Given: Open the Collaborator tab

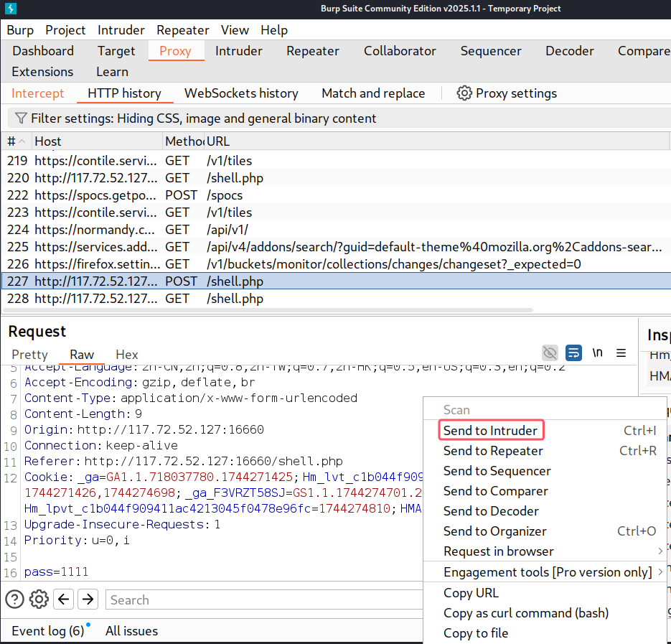Looking at the screenshot, I should coord(400,50).
